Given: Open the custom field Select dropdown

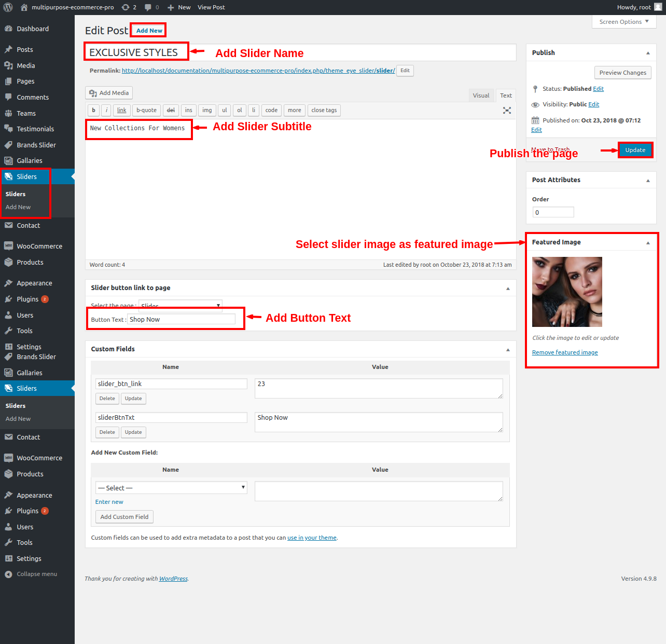Looking at the screenshot, I should point(171,488).
